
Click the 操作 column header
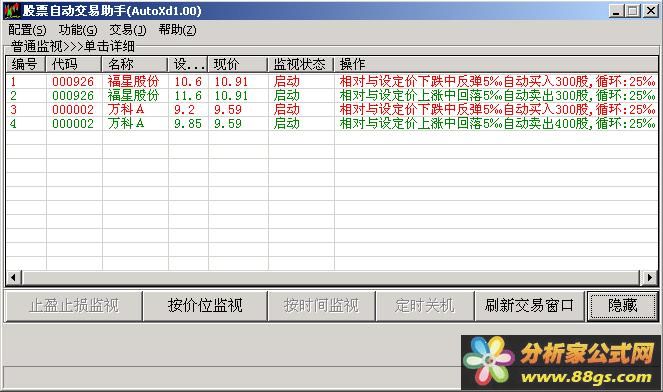tap(496, 64)
